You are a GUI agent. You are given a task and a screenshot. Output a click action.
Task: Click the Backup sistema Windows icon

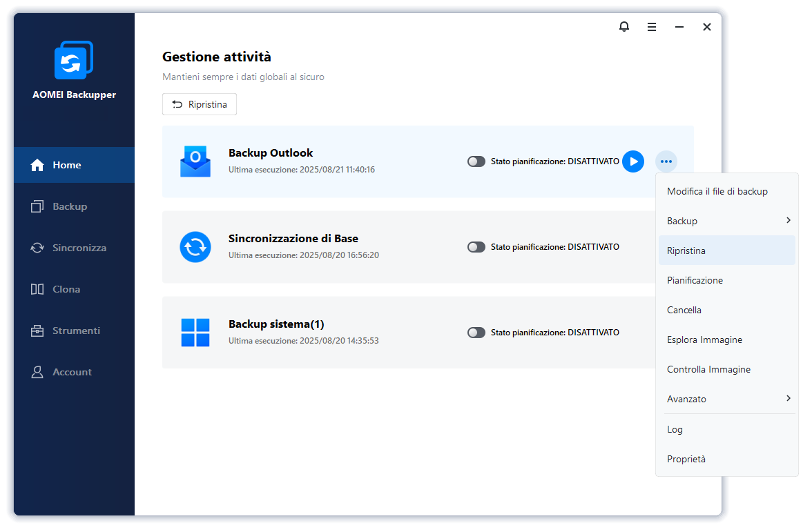[195, 333]
